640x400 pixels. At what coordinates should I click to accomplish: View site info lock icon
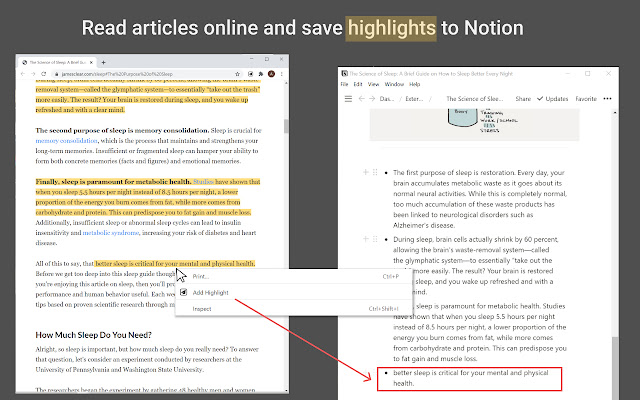tap(56, 74)
